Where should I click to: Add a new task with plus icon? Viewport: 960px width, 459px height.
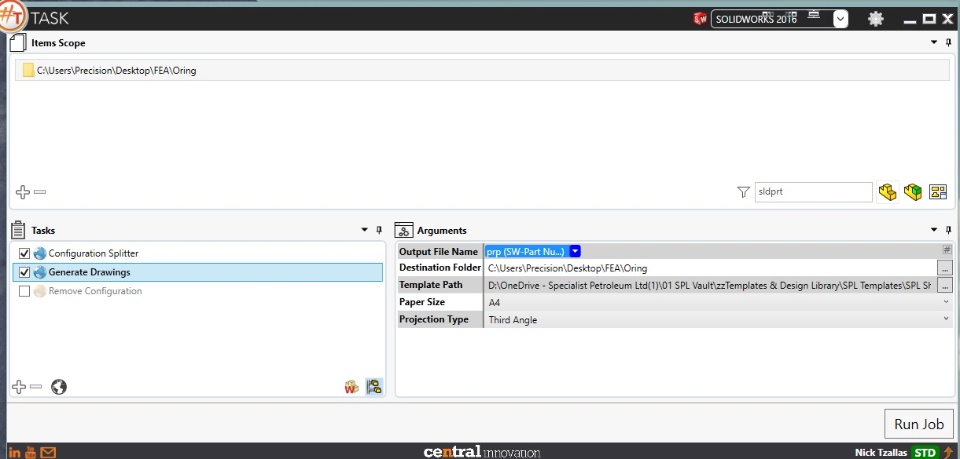tap(19, 387)
